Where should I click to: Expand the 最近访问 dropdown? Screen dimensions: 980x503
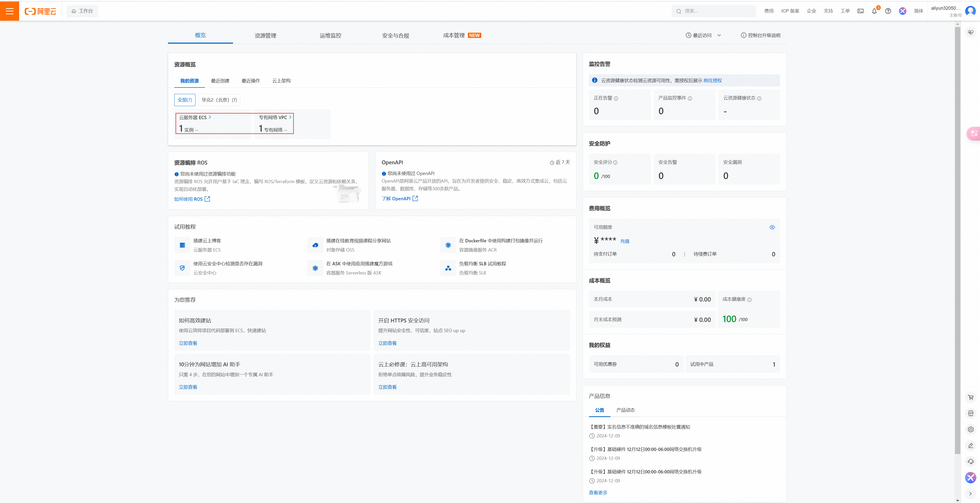[x=703, y=35]
